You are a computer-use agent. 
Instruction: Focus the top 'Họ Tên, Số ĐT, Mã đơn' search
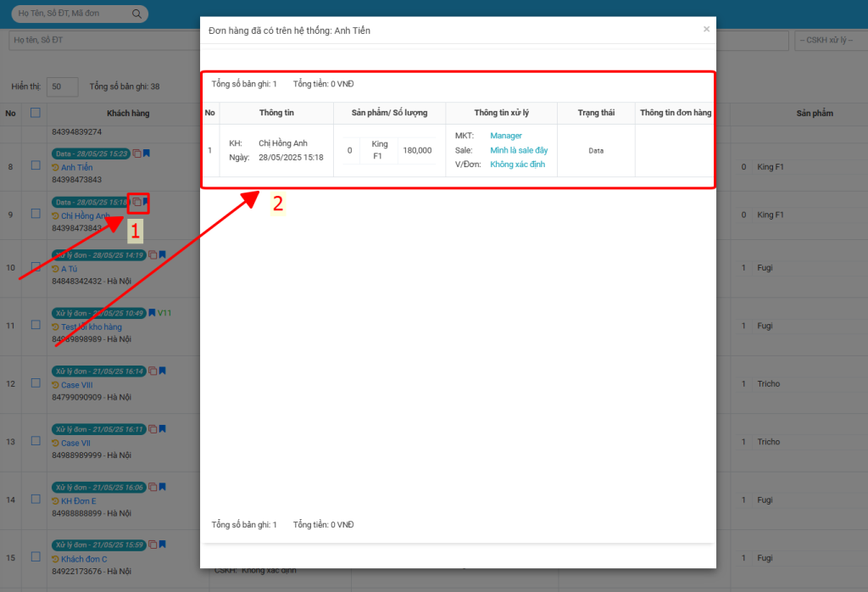72,14
